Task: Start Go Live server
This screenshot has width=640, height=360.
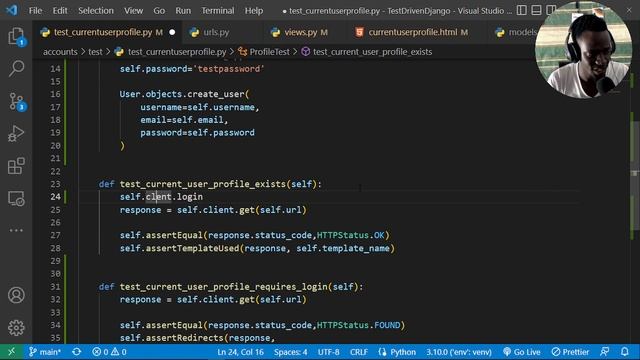Action: coord(522,352)
